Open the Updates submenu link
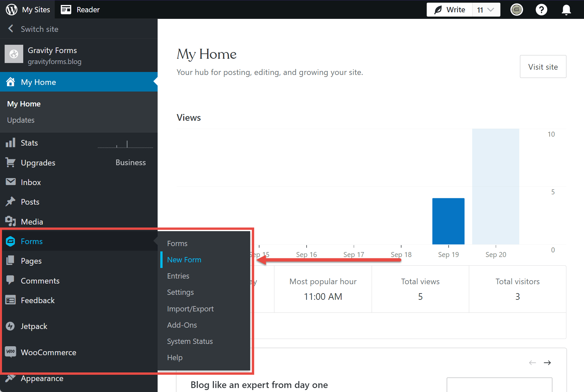584x392 pixels. (21, 120)
